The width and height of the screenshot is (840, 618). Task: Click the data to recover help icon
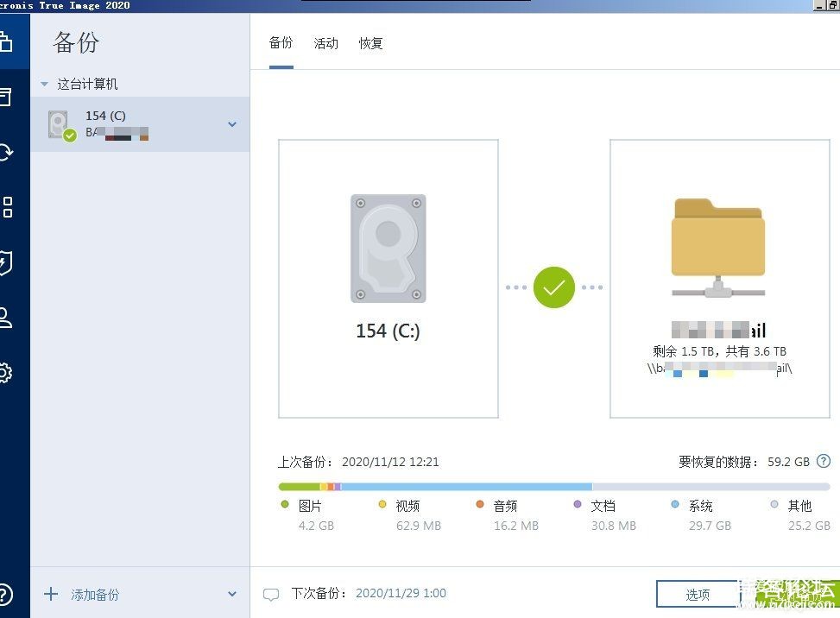pos(824,461)
